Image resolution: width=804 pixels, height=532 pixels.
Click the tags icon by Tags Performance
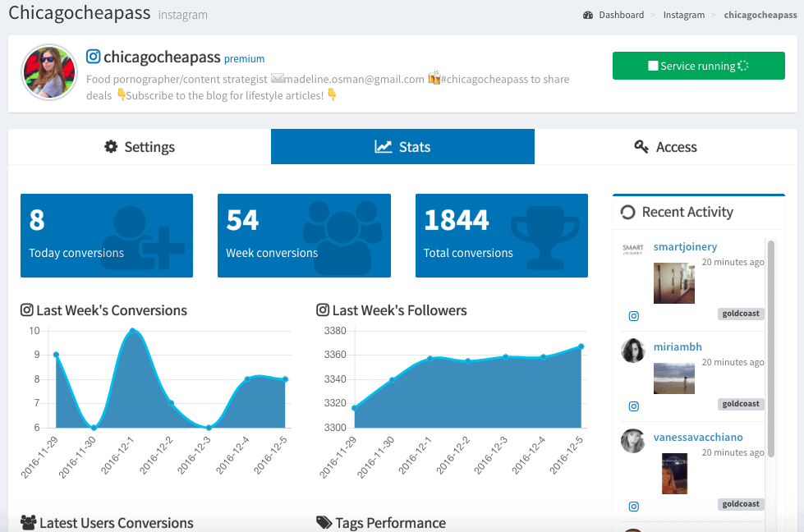click(x=324, y=523)
